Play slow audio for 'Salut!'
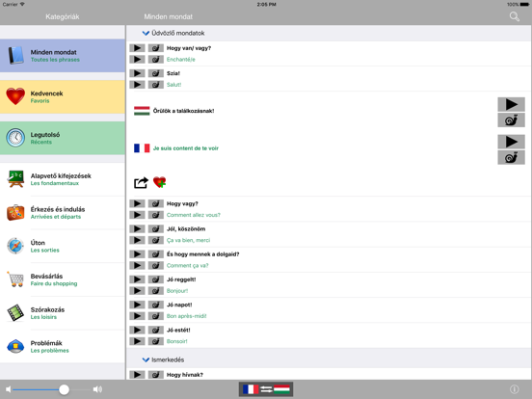532x399 pixels. coord(156,85)
